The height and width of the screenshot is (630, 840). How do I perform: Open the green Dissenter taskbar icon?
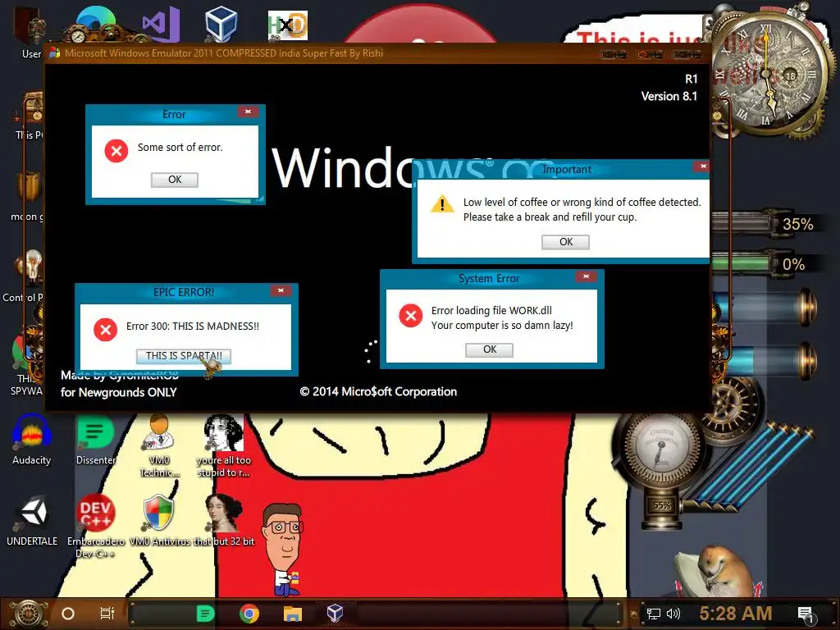(205, 614)
